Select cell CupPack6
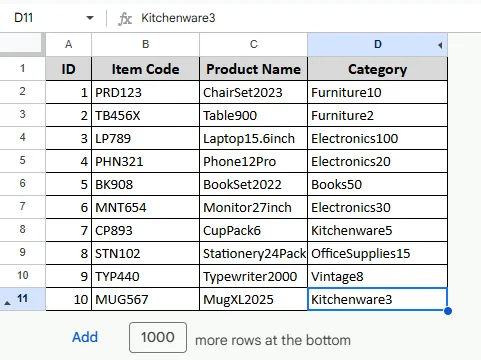This screenshot has width=481, height=360. tap(254, 230)
